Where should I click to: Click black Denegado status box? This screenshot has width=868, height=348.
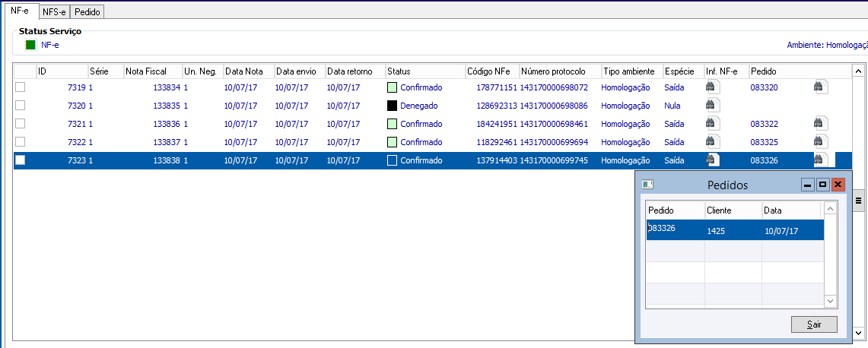coord(392,105)
